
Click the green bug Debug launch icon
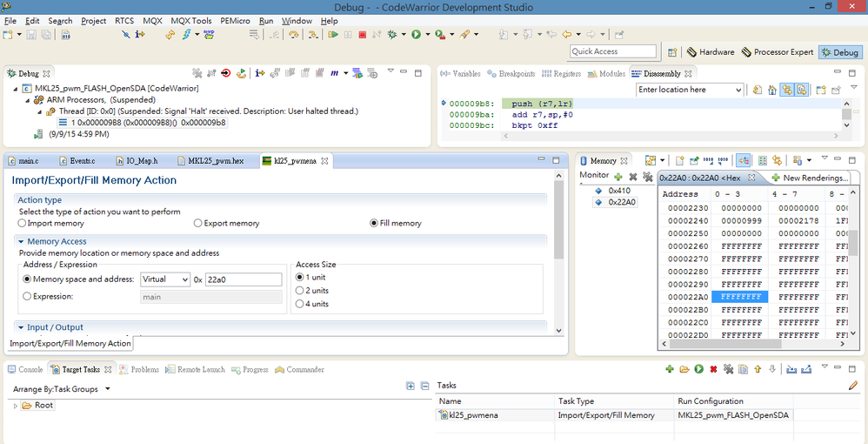pyautogui.click(x=392, y=34)
